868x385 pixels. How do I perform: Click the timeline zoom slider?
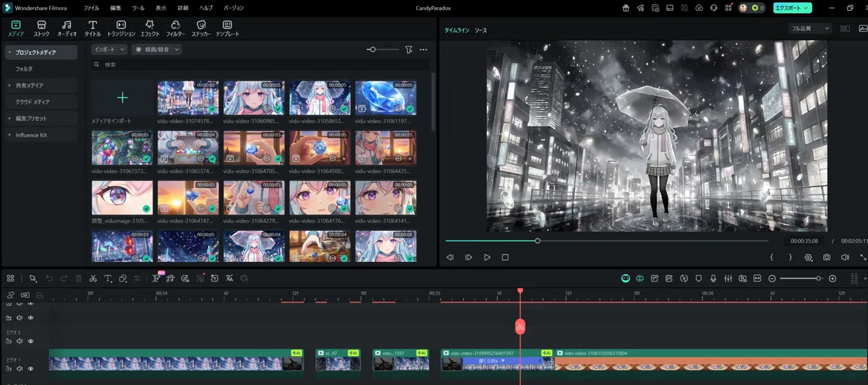click(801, 278)
